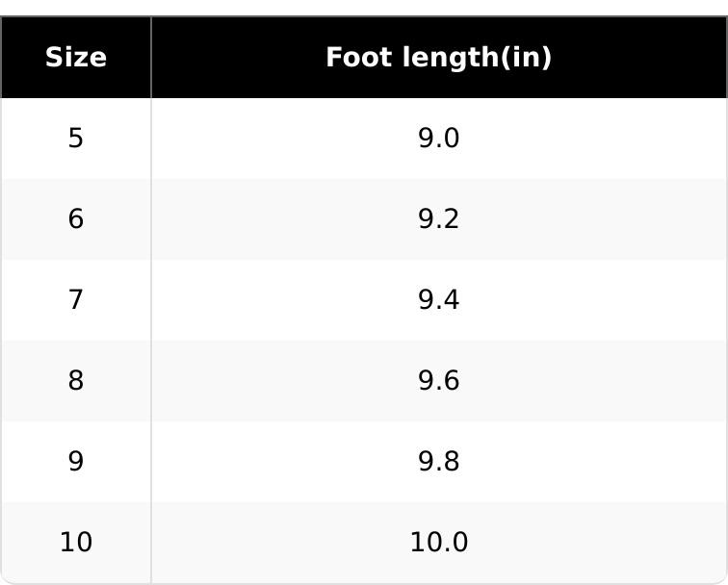Select the size 8 cell

click(76, 380)
